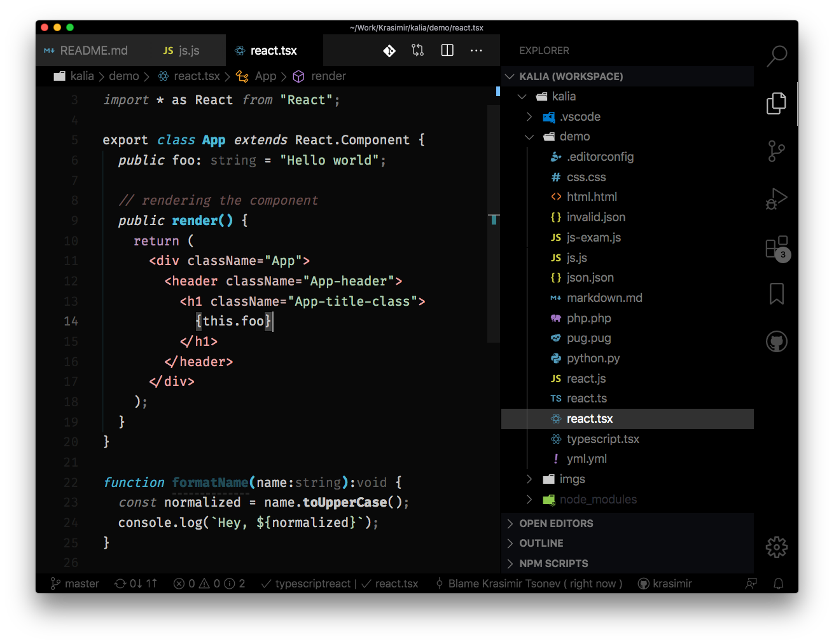
Task: Open the Manage gear icon
Action: (776, 547)
